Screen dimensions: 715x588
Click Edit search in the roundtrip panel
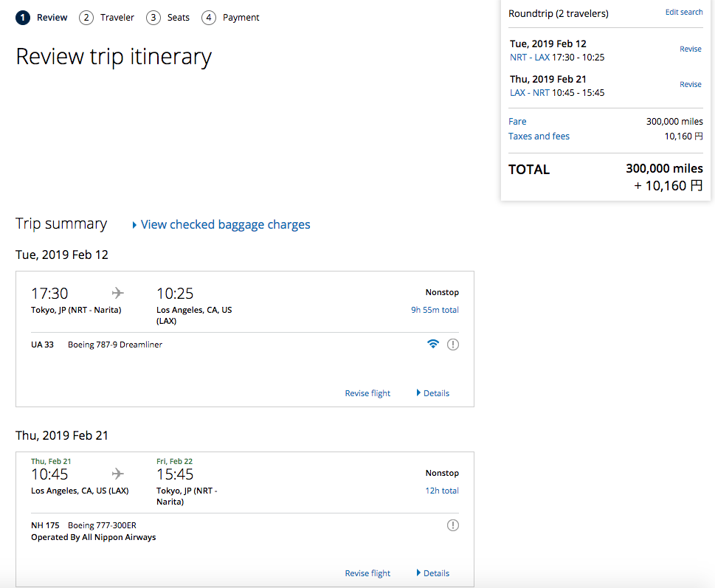[683, 13]
